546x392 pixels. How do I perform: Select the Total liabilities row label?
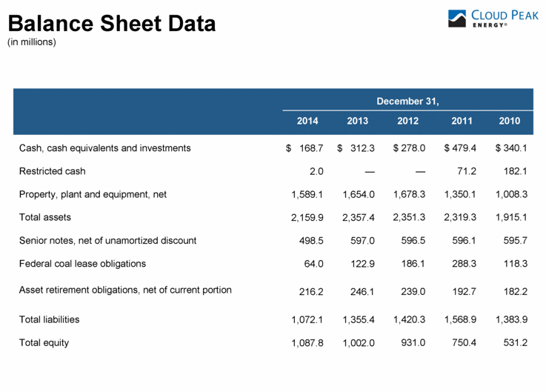(49, 319)
